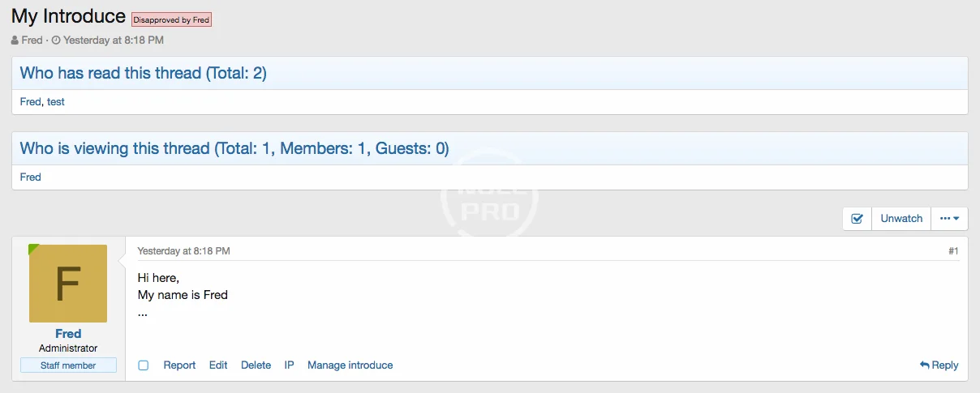The width and height of the screenshot is (980, 393).
Task: Open Fred in the read-thread list
Action: coord(30,102)
